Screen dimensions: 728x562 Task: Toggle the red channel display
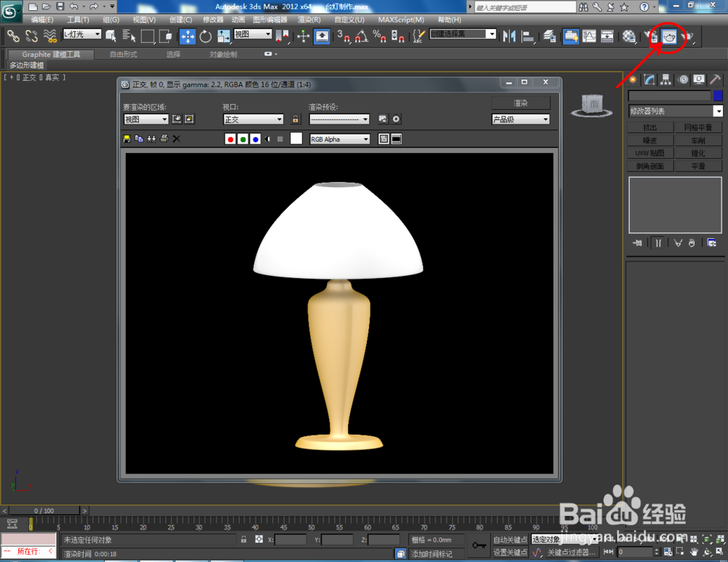point(230,139)
